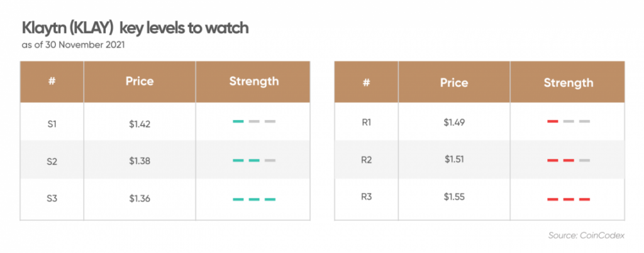Click the Price header in the S-levels table
This screenshot has height=253, width=644.
[139, 82]
